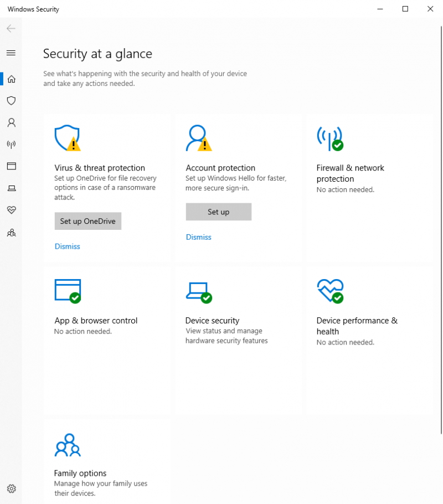This screenshot has width=443, height=504.
Task: Select the Home icon in sidebar
Action: tap(12, 79)
